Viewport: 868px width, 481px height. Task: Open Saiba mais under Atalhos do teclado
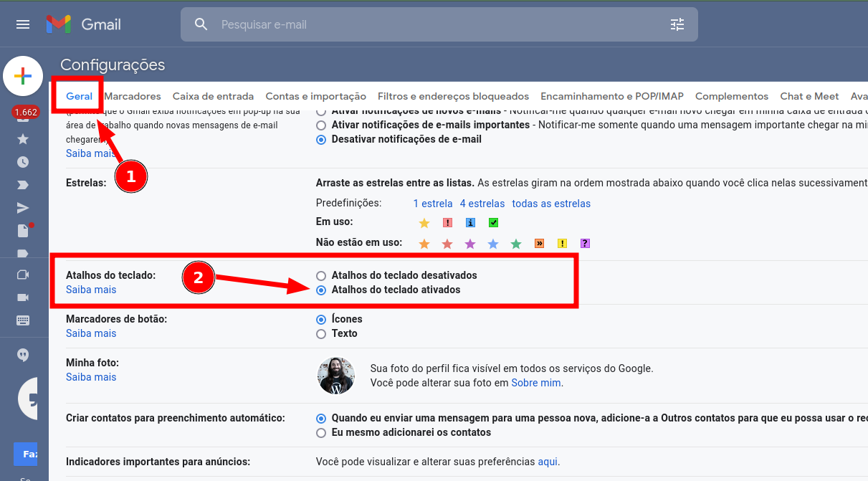pyautogui.click(x=91, y=290)
